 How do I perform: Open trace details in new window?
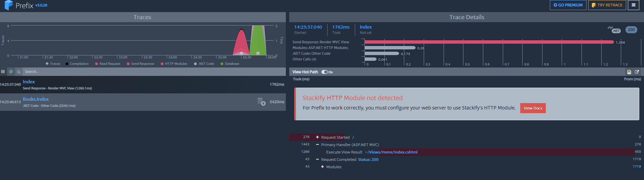(637, 72)
